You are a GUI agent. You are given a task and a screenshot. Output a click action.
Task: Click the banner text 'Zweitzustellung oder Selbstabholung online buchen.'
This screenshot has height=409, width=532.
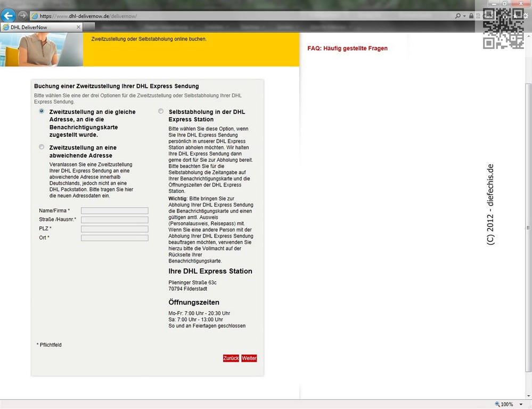point(149,39)
